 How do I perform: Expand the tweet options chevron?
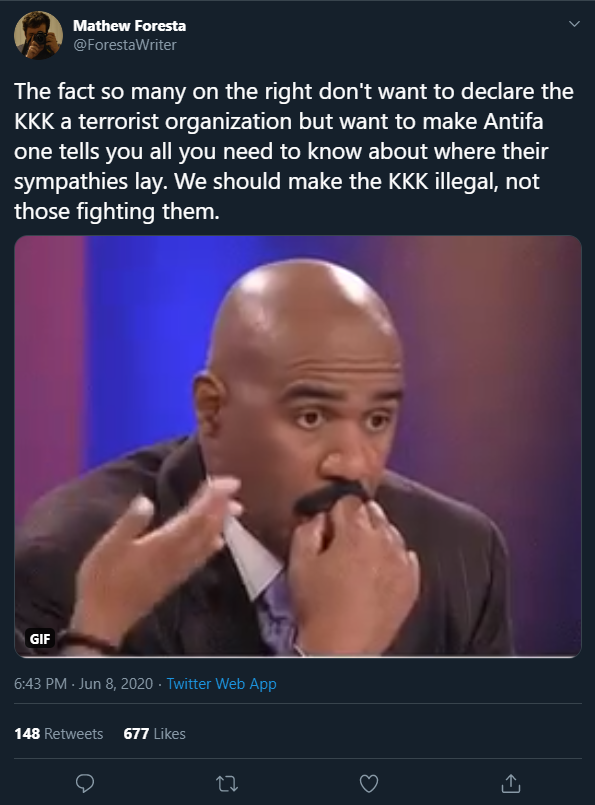coord(574,24)
